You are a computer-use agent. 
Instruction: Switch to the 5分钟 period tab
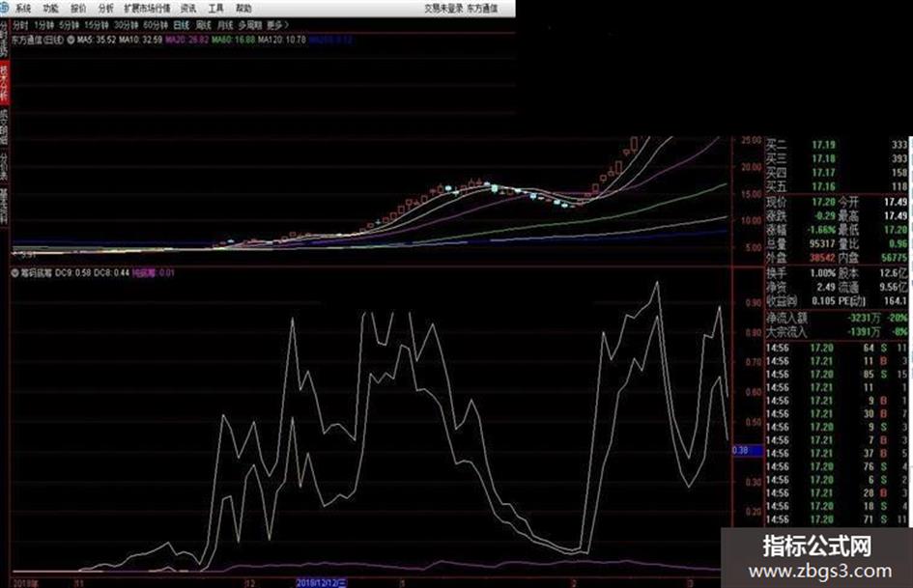tap(70, 25)
